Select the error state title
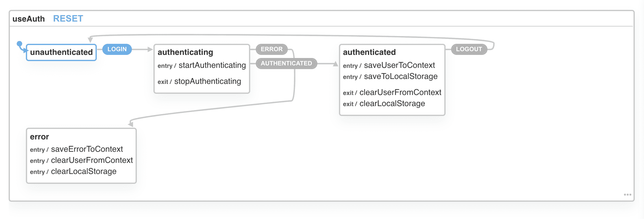This screenshot has height=219, width=644. [39, 137]
